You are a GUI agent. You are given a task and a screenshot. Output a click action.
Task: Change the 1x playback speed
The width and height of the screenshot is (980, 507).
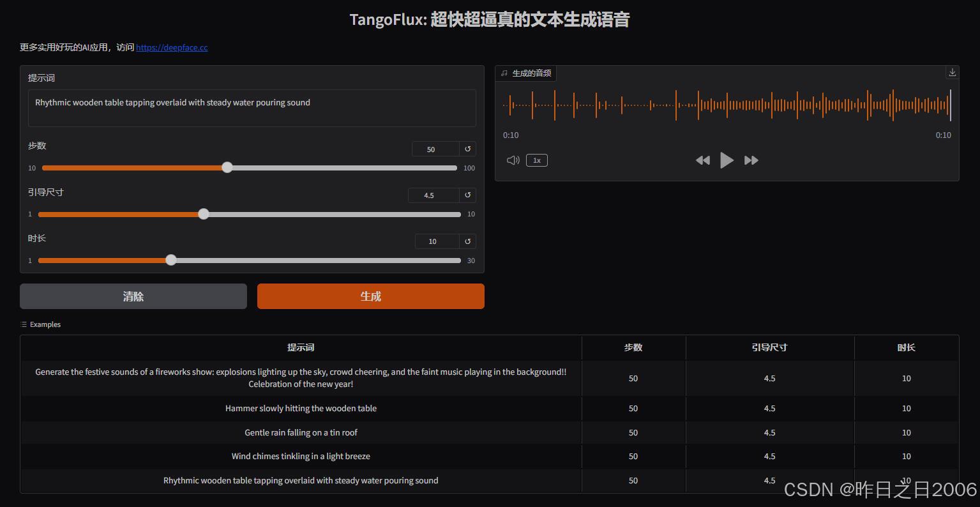(537, 160)
